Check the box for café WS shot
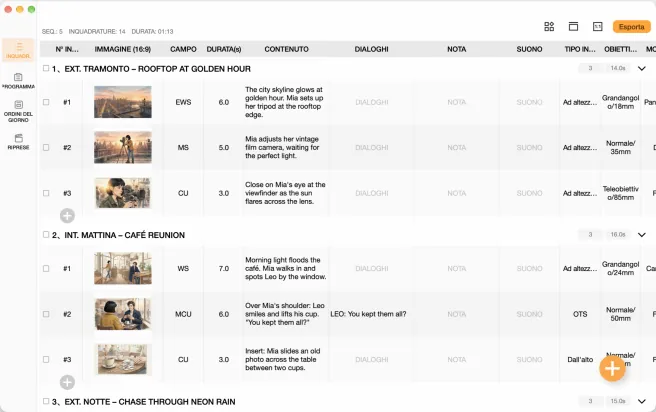Image resolution: width=656 pixels, height=412 pixels. (46, 269)
